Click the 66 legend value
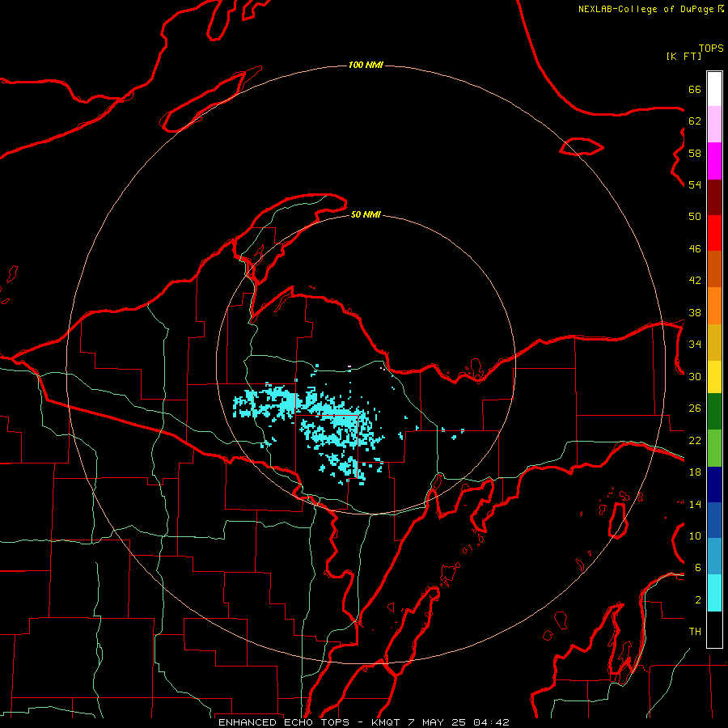Screen dimensions: 728x728 [695, 89]
